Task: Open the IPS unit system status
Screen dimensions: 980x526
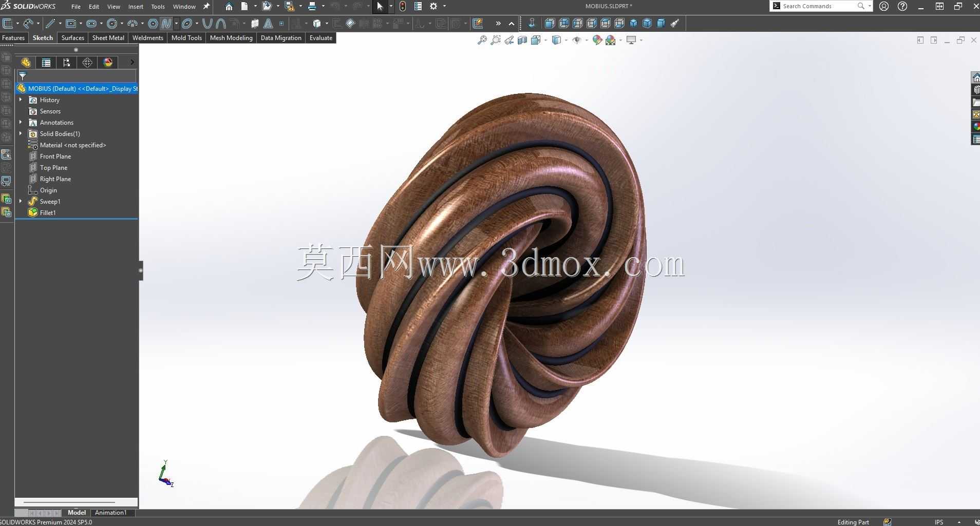Action: tap(939, 522)
